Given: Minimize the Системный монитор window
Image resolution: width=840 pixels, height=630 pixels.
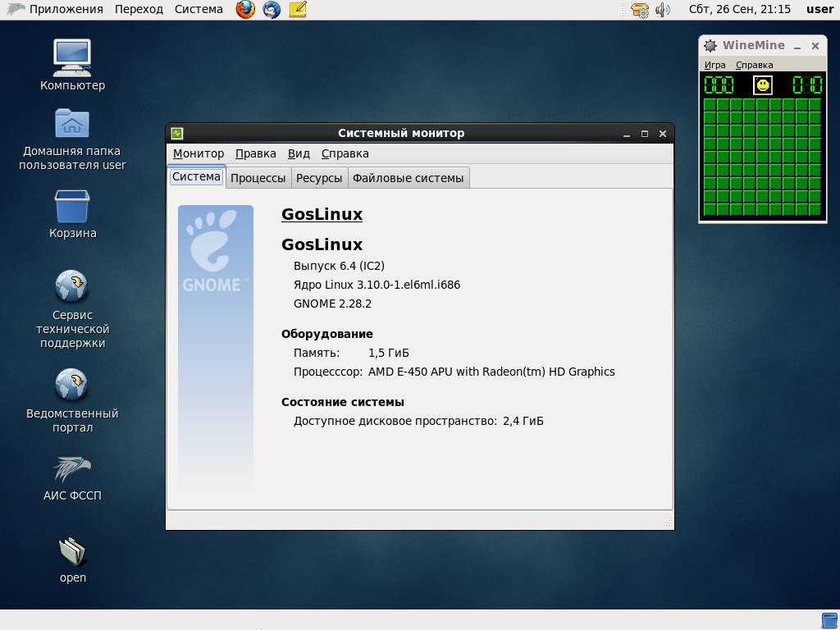Looking at the screenshot, I should [x=626, y=134].
